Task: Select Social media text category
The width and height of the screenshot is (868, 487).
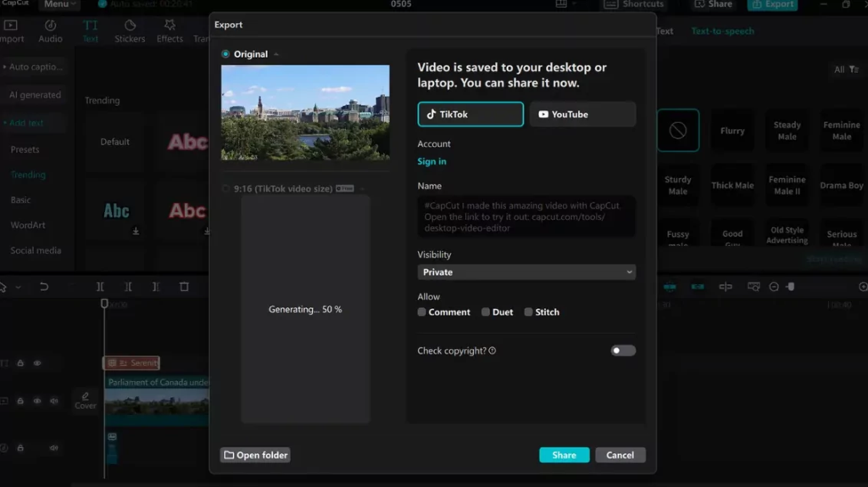Action: pos(36,250)
